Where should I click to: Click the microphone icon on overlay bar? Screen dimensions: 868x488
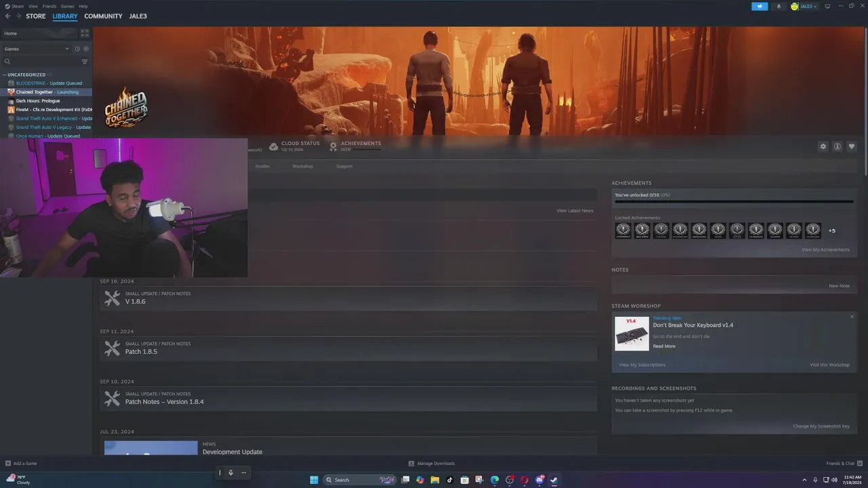[231, 472]
